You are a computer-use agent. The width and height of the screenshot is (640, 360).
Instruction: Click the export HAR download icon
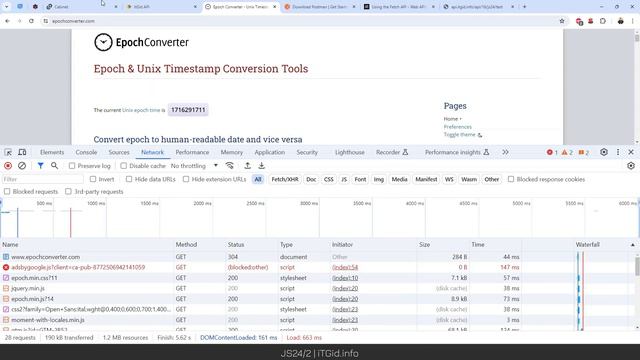[262, 166]
